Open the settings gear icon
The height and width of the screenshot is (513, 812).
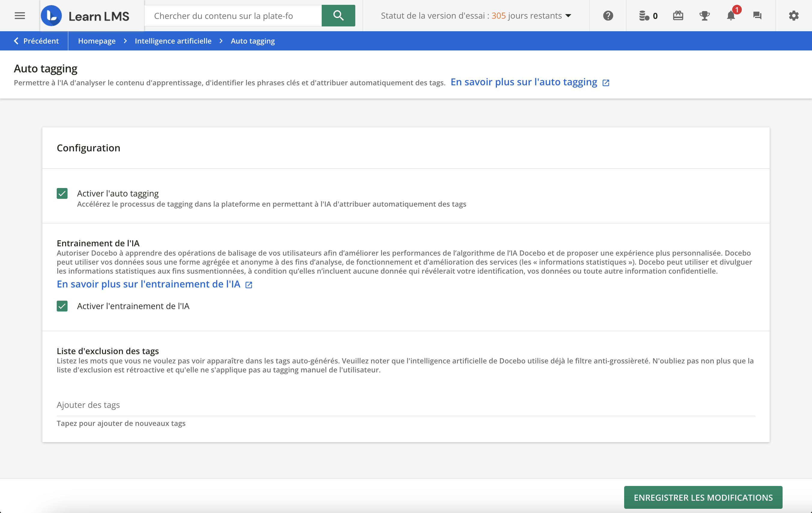(x=794, y=16)
